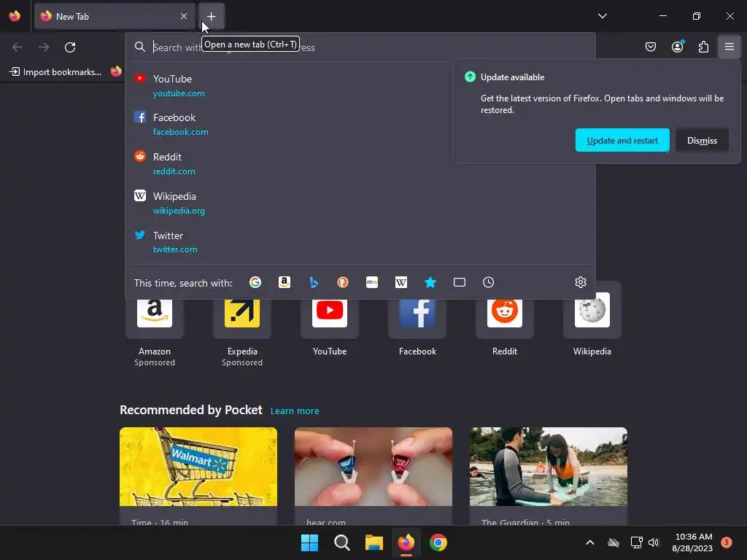Viewport: 747px width, 560px height.
Task: Show hidden system tray icons
Action: pyautogui.click(x=589, y=542)
